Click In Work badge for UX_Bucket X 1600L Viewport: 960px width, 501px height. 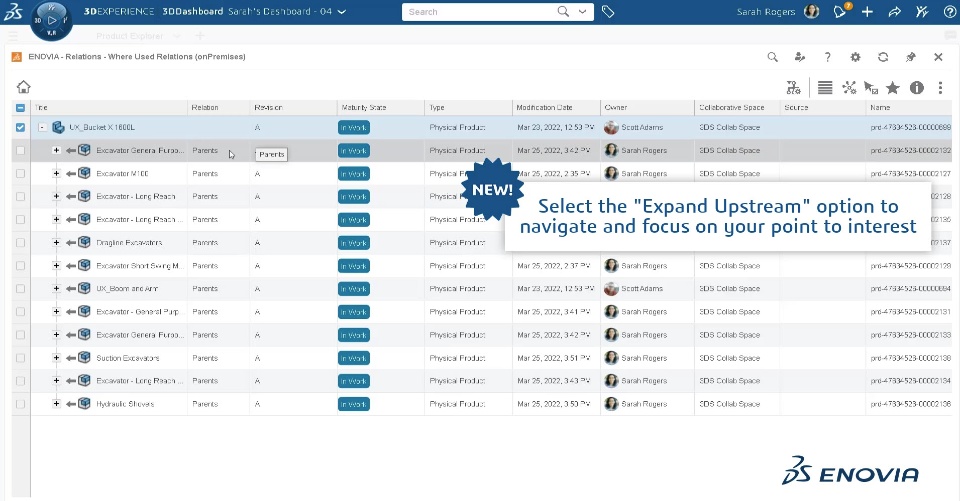point(354,127)
